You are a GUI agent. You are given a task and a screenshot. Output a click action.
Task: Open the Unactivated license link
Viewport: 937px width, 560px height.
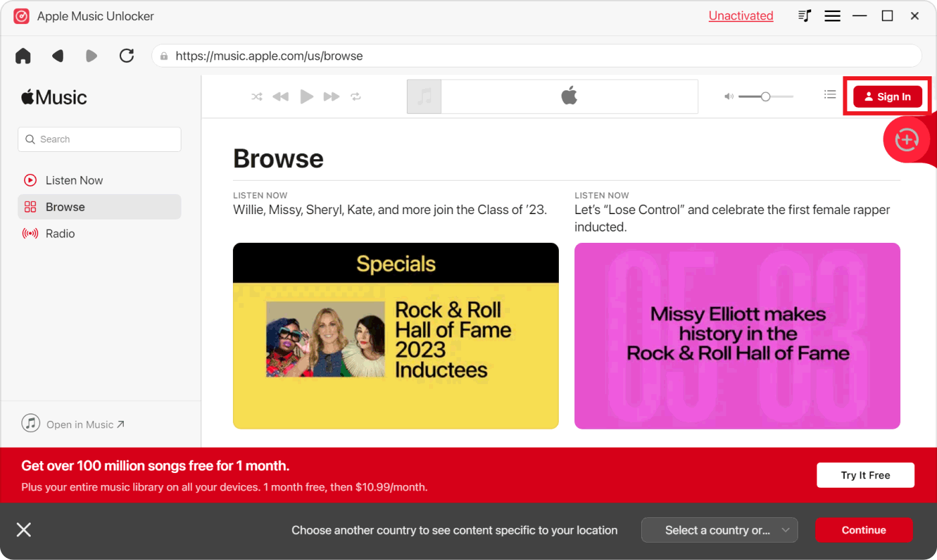741,16
